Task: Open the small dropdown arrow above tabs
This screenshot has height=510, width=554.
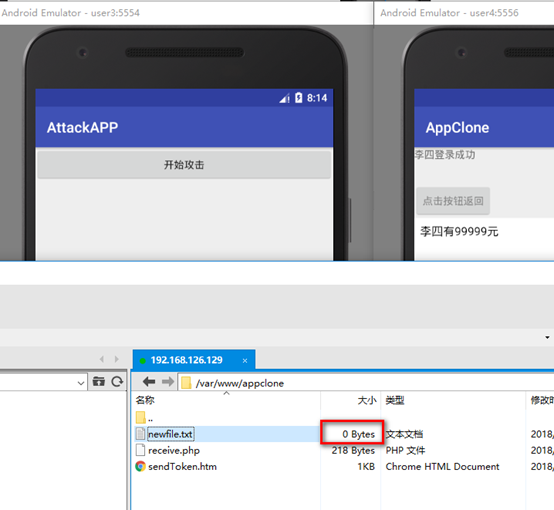Action: 547,338
